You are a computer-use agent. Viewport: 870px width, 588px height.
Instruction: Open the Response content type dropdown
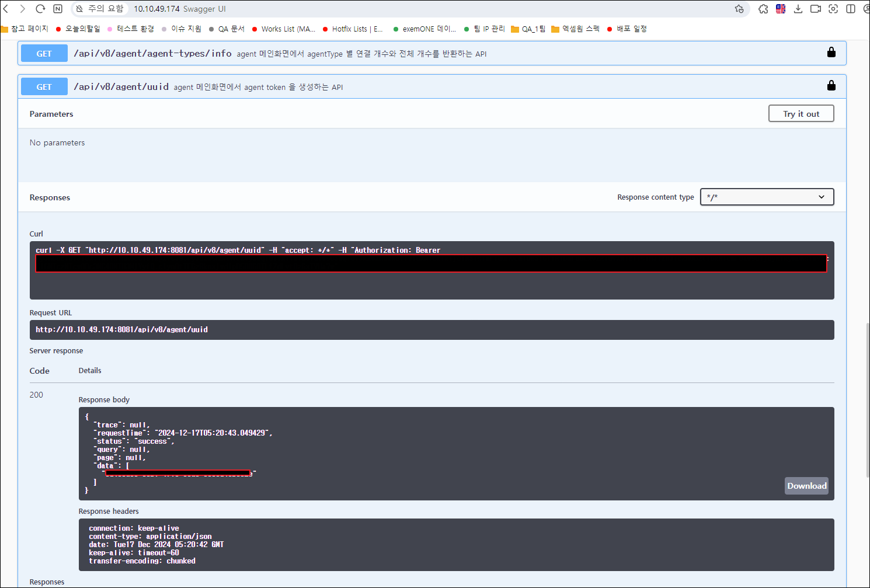tap(767, 197)
